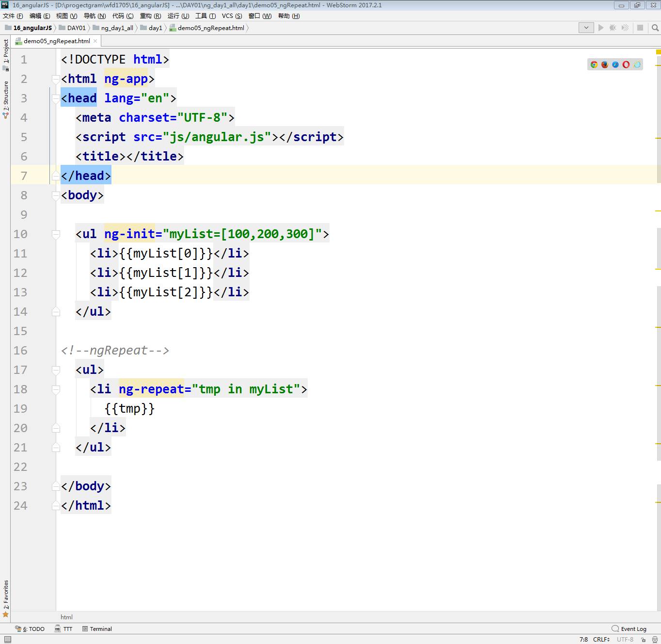Collapse the ul fold on line 10
The height and width of the screenshot is (644, 661).
[x=56, y=234]
